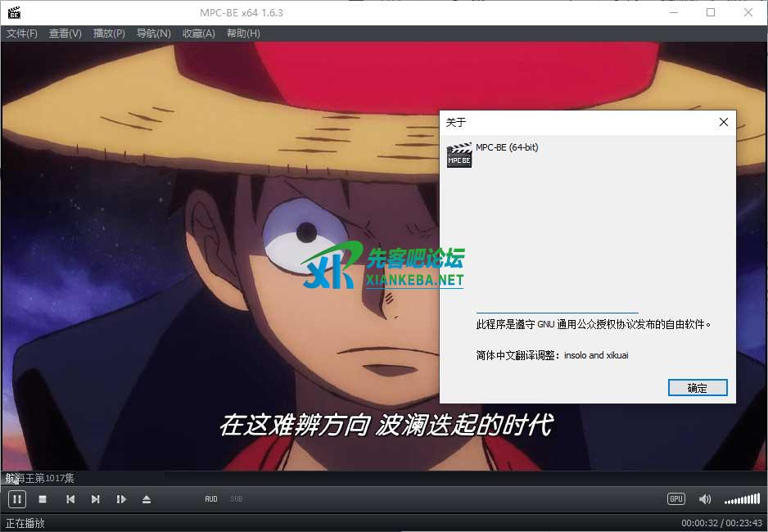Image resolution: width=768 pixels, height=532 pixels.
Task: Skip to the next file
Action: (x=96, y=499)
